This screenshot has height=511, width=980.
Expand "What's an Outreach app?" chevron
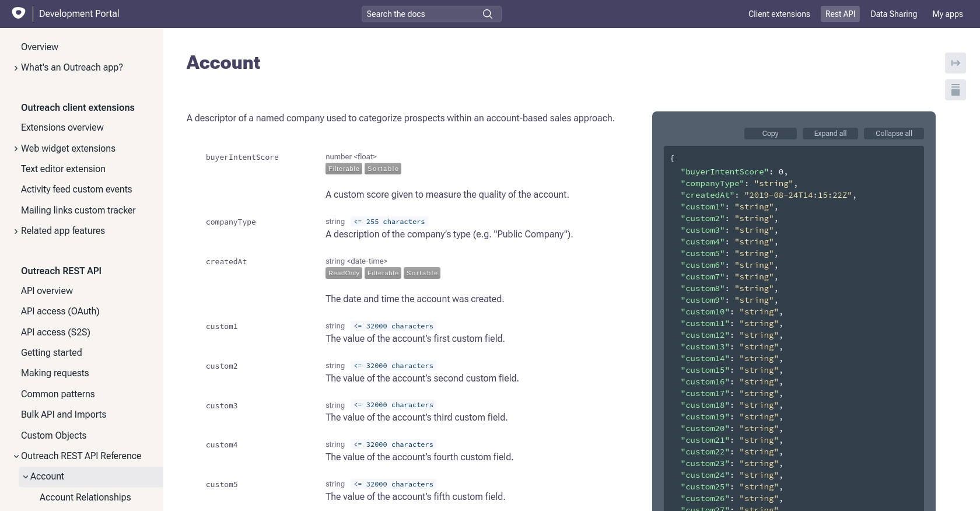[16, 68]
